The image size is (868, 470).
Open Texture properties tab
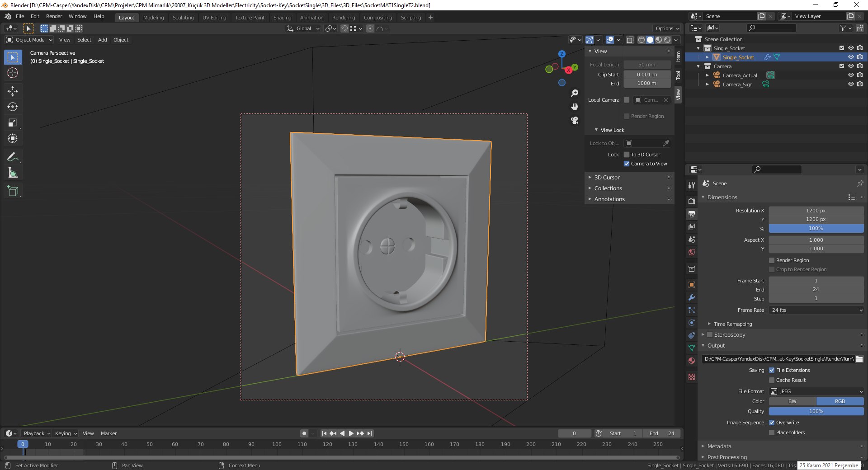692,377
